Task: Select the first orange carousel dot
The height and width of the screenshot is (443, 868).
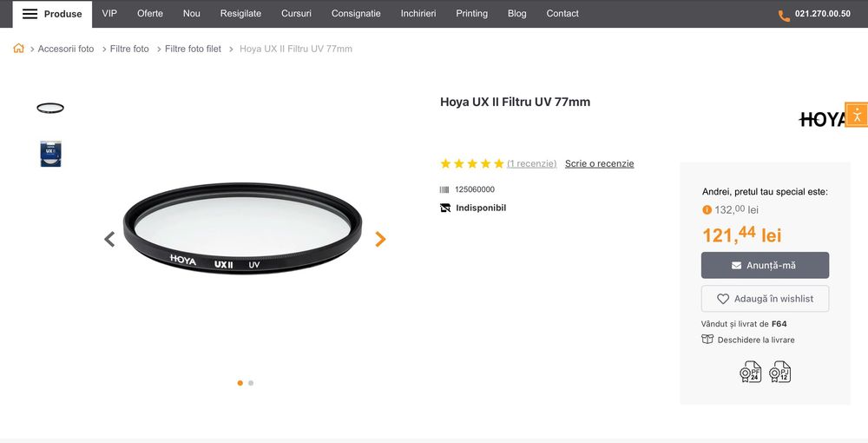Action: [x=240, y=383]
